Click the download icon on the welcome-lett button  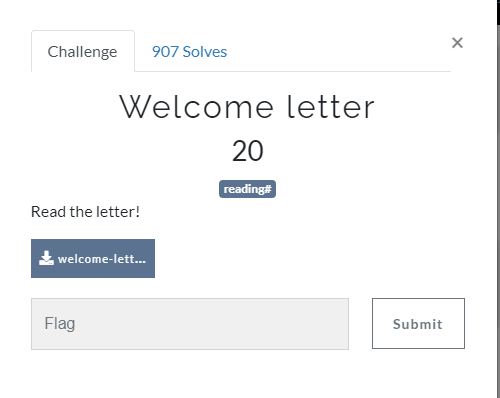point(46,258)
